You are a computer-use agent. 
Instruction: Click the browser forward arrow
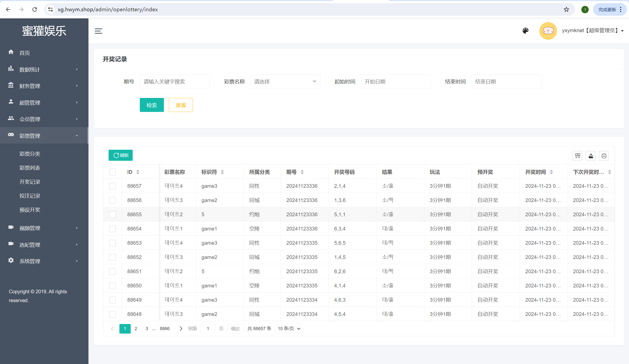pyautogui.click(x=21, y=10)
